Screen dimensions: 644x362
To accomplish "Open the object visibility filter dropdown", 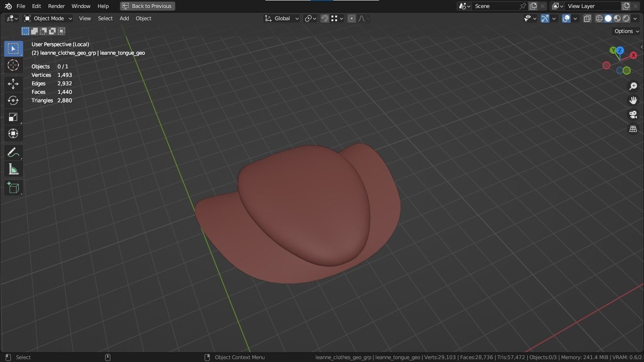I will coord(530,18).
